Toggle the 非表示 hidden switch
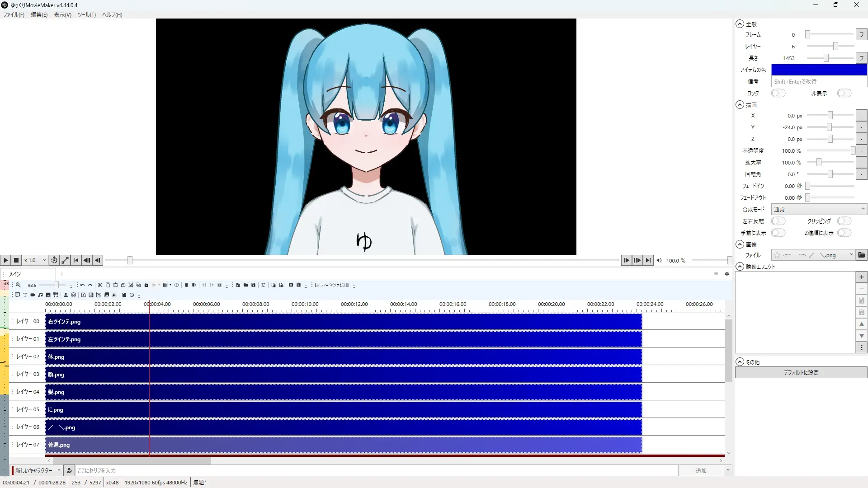 click(844, 93)
